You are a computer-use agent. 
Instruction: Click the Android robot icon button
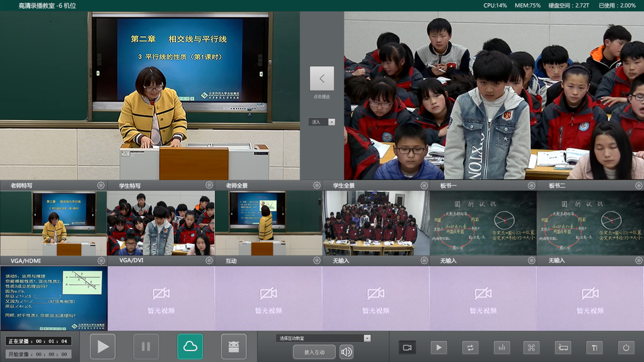pos(233,346)
